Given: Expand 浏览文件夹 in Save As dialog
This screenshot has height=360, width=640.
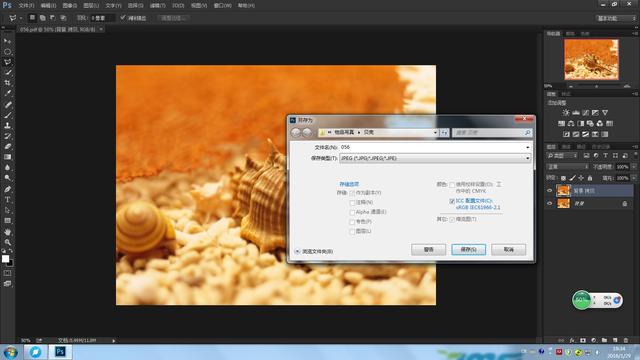Looking at the screenshot, I should click(x=297, y=251).
